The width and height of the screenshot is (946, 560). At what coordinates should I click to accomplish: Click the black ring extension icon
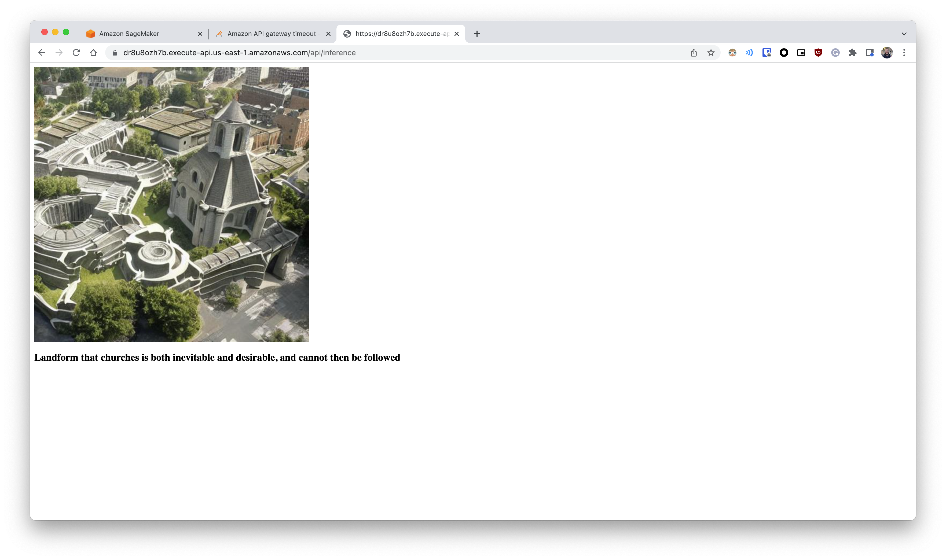pyautogui.click(x=784, y=53)
